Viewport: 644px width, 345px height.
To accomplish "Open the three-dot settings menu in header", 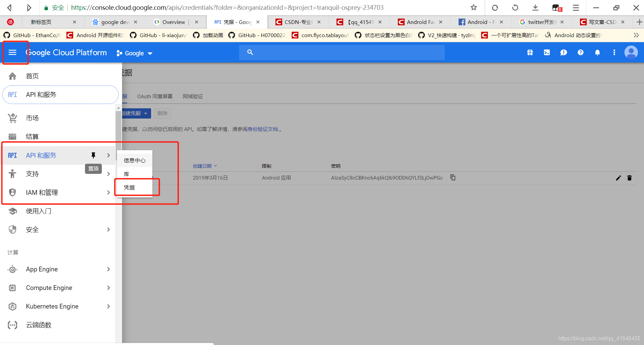I will pyautogui.click(x=614, y=52).
